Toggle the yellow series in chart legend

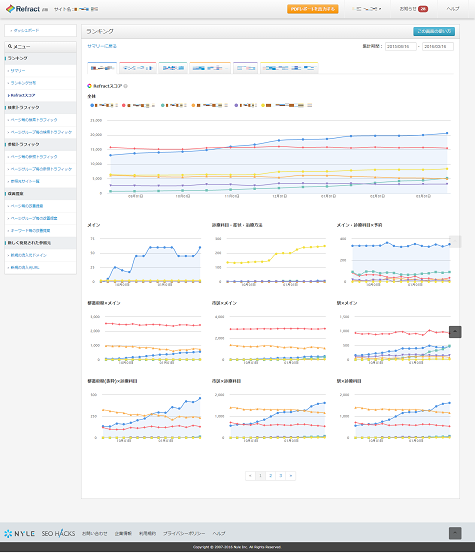point(287,105)
